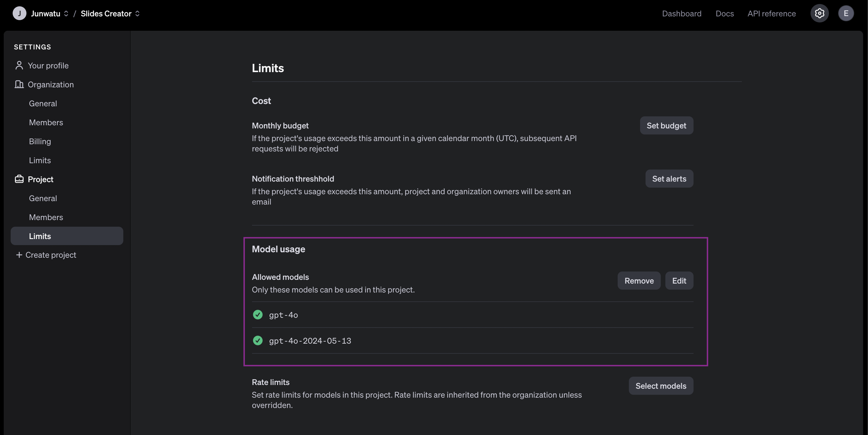Expand the Junwatu organization switcher
This screenshot has height=435, width=868.
click(x=66, y=14)
